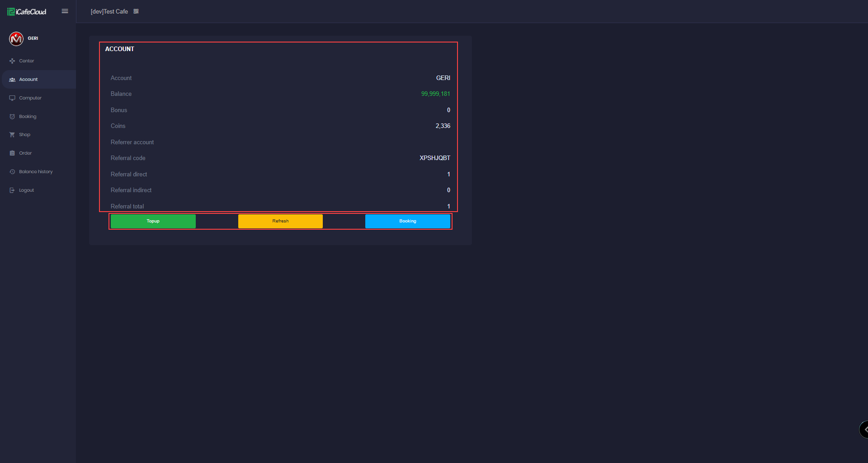Viewport: 868px width, 463px height.
Task: Click the Order clipboard icon in sidebar
Action: (12, 153)
